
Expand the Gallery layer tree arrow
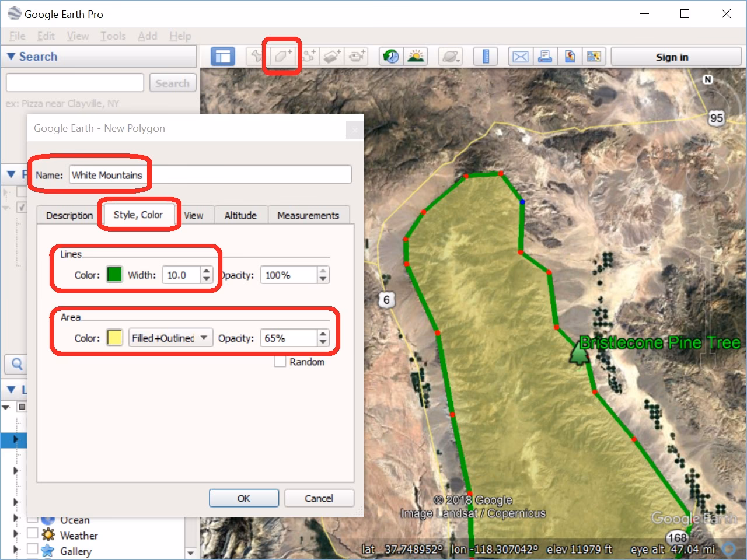tap(16, 549)
